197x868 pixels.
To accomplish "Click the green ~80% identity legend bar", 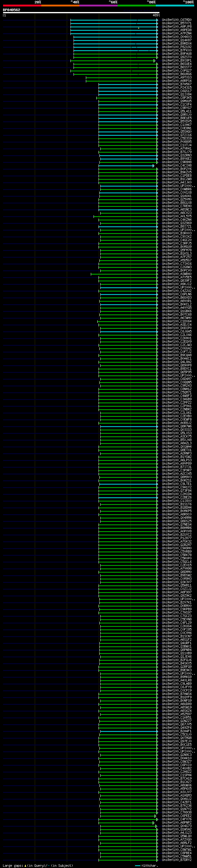I will (137, 6).
